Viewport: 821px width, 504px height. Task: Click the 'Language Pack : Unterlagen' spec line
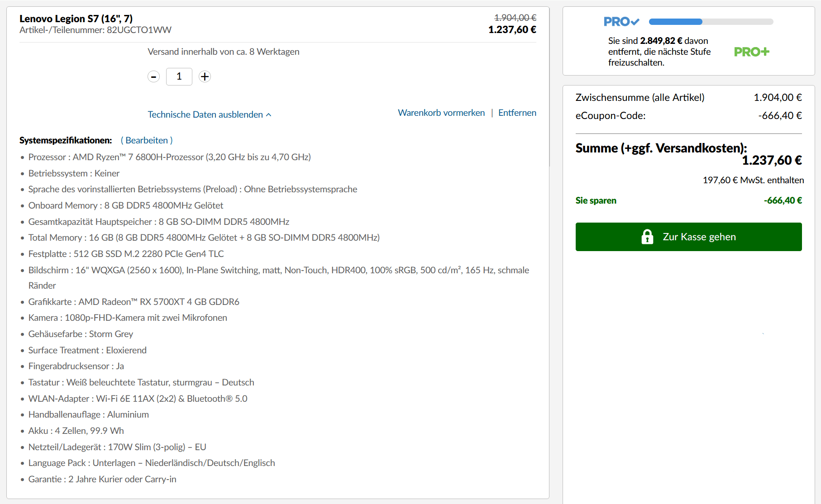[152, 463]
